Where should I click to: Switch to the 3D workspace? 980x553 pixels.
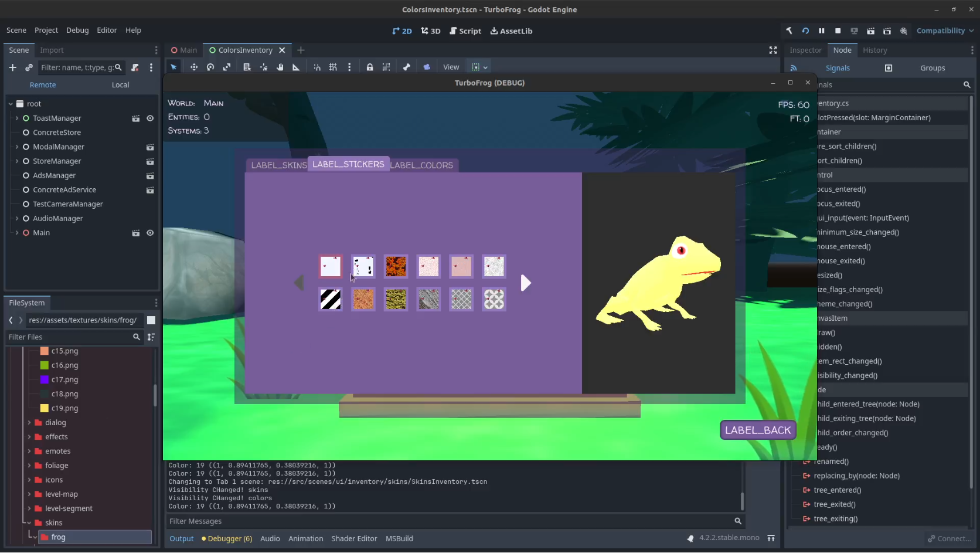click(x=431, y=31)
